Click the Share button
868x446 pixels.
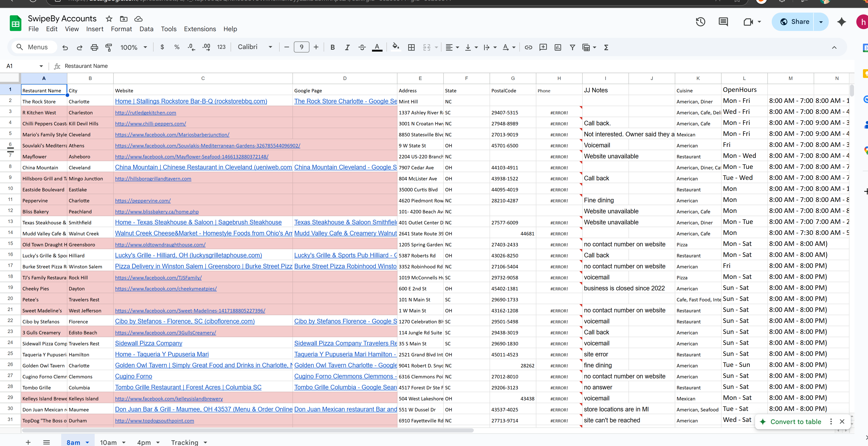(x=795, y=22)
